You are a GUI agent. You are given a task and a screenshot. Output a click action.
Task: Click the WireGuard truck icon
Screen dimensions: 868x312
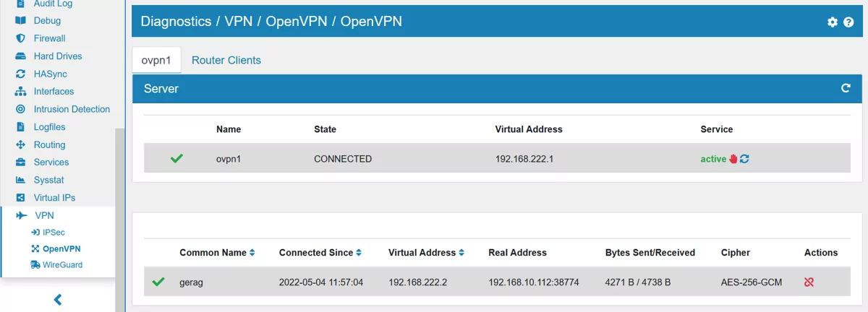[x=35, y=265]
